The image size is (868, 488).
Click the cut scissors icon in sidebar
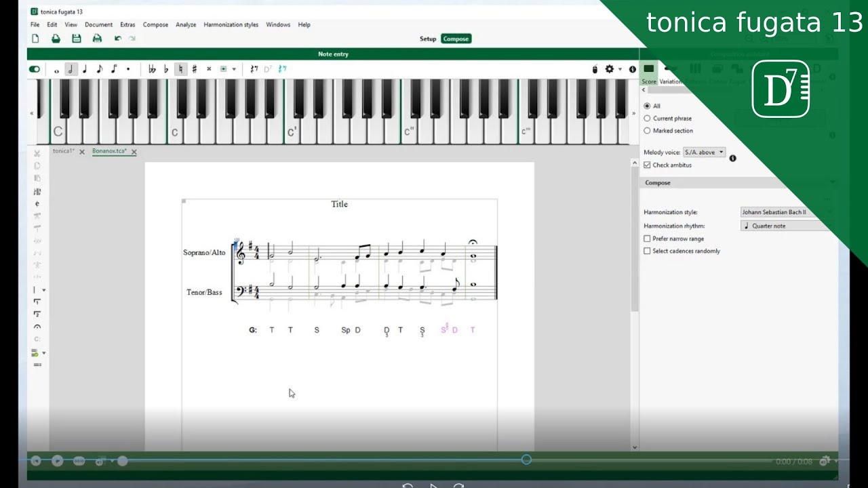[x=37, y=153]
